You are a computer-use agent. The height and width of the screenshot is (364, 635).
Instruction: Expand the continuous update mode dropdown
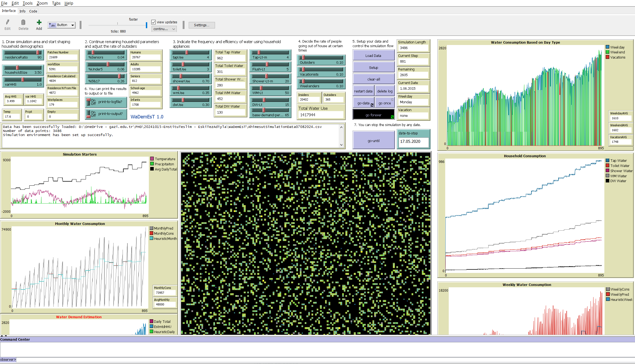[x=164, y=29]
